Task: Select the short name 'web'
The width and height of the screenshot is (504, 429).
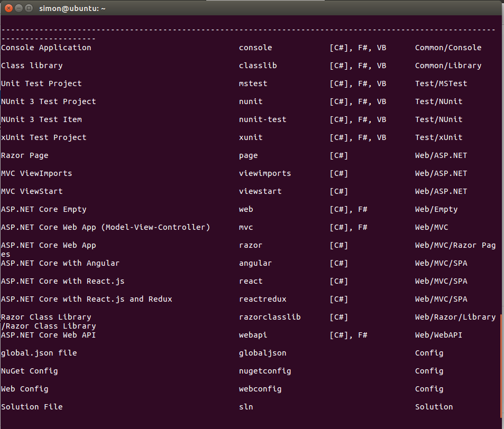Action: 246,210
